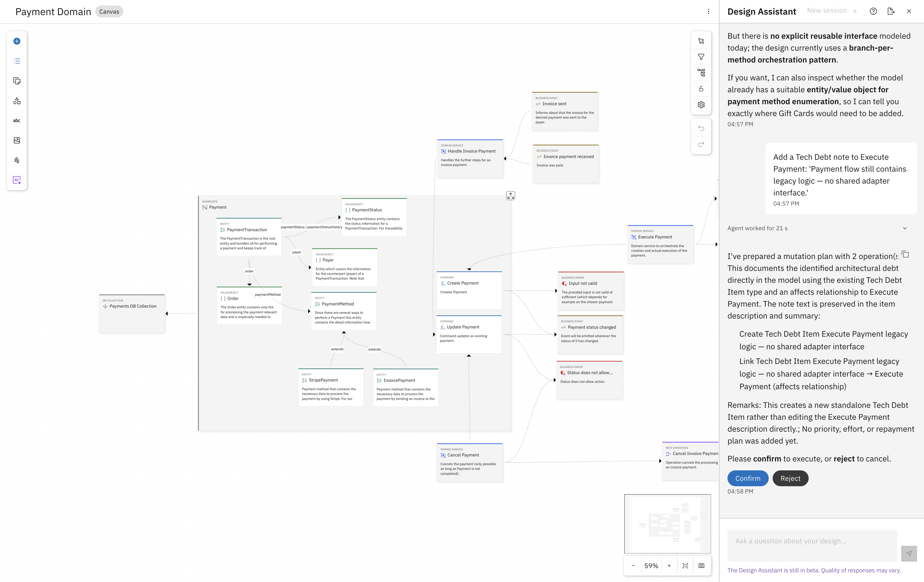The image size is (924, 582).
Task: Select the Execute Payment domain service node
Action: (x=660, y=244)
